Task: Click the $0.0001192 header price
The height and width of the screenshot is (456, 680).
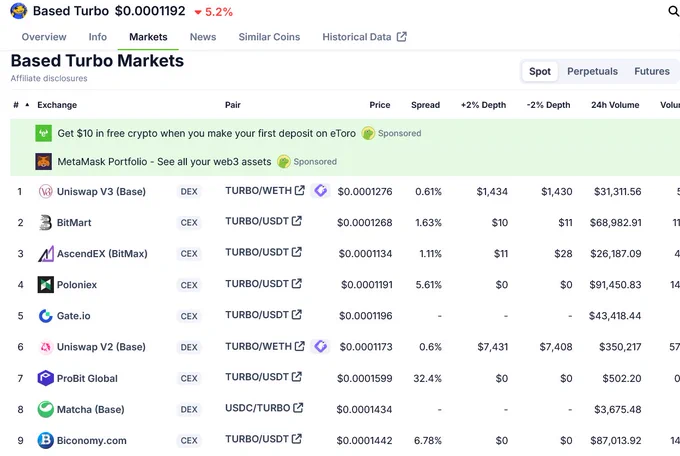Action: [150, 11]
